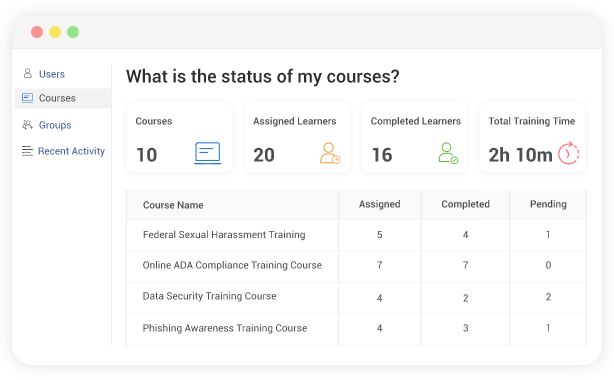The height and width of the screenshot is (380, 614).
Task: Click Pending count 1 for Phishing Awareness course
Action: coord(548,328)
